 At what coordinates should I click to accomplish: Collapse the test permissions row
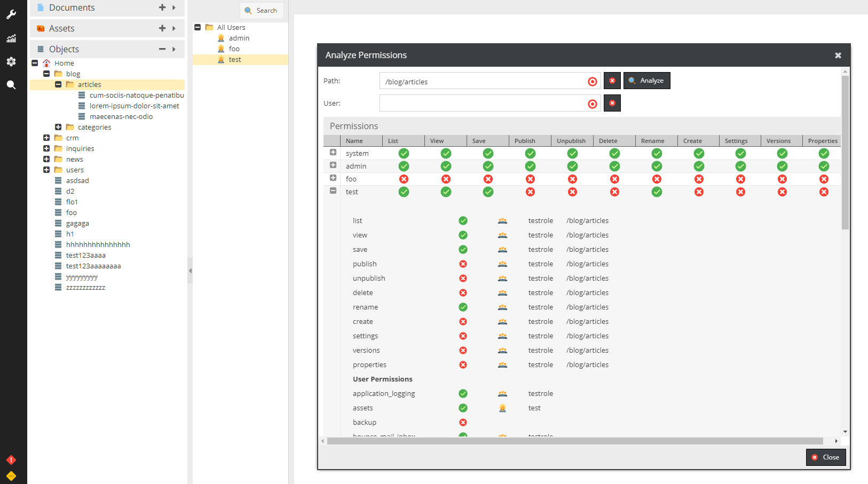click(333, 191)
